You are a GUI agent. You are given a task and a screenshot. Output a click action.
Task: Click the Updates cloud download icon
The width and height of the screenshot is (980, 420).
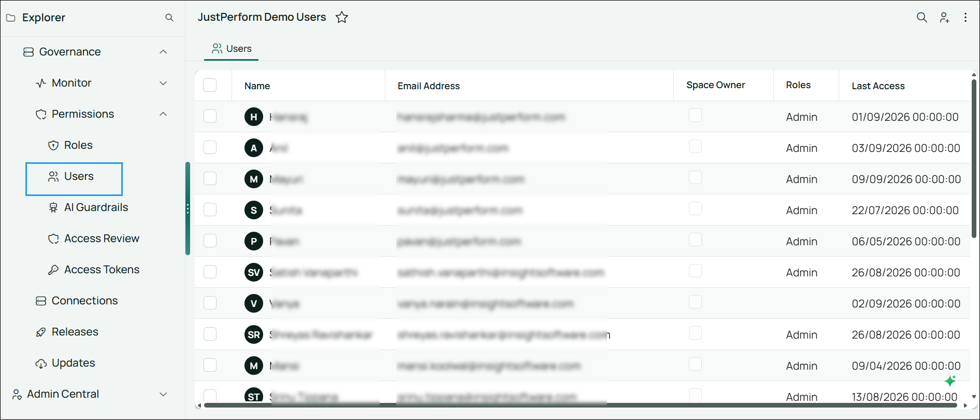[41, 363]
